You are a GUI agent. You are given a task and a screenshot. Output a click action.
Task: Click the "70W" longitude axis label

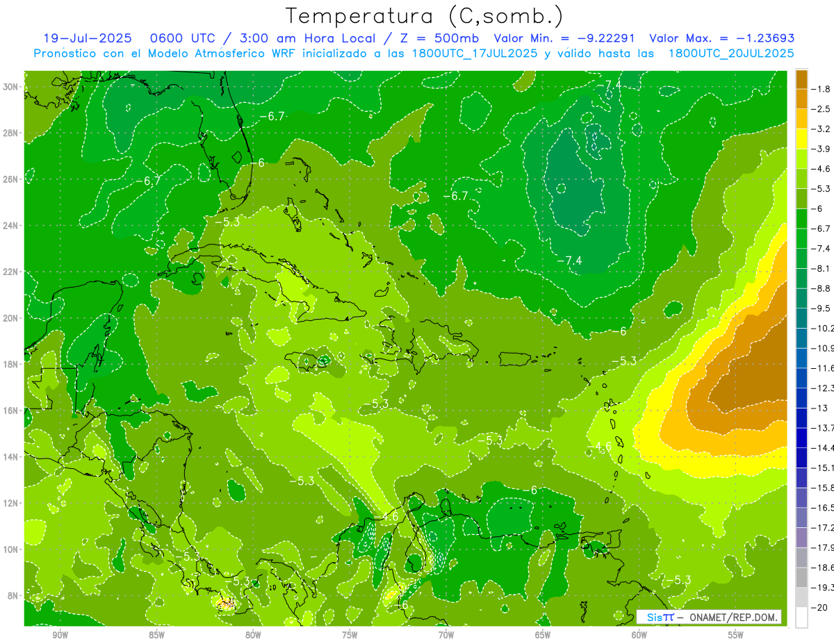point(446,635)
